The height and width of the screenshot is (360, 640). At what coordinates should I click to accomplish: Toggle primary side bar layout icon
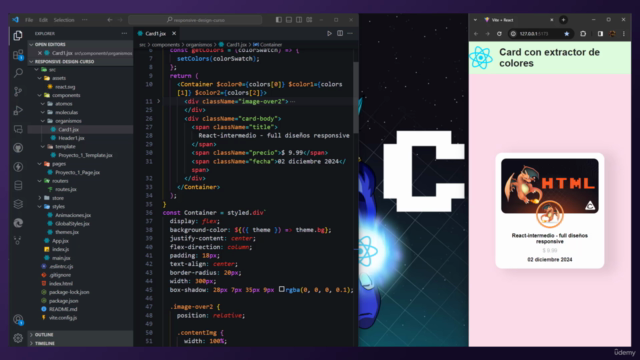click(x=279, y=20)
